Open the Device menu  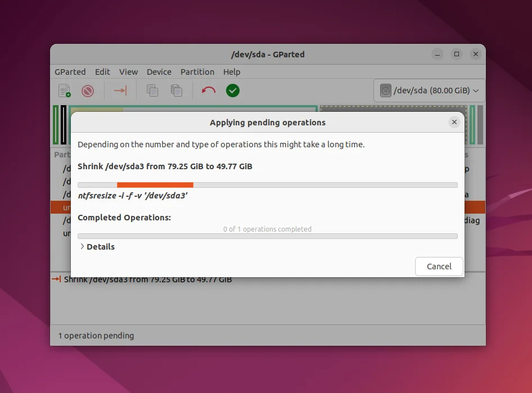(x=159, y=72)
